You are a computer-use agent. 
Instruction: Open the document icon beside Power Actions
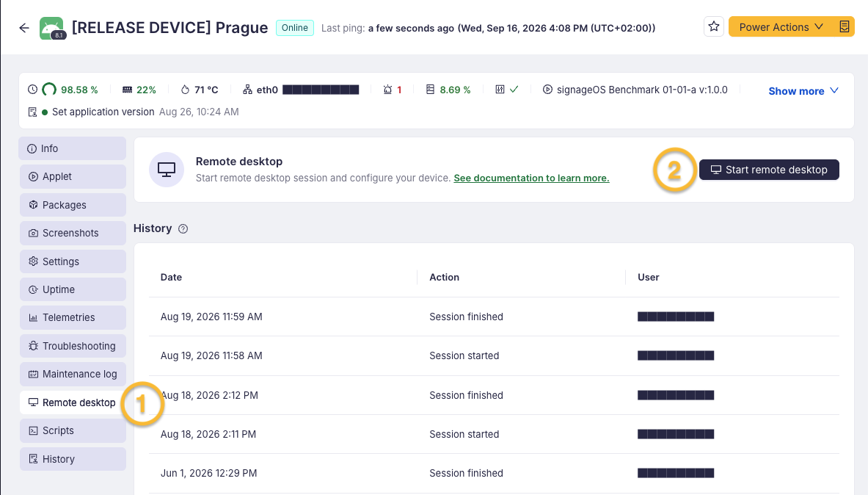tap(845, 26)
